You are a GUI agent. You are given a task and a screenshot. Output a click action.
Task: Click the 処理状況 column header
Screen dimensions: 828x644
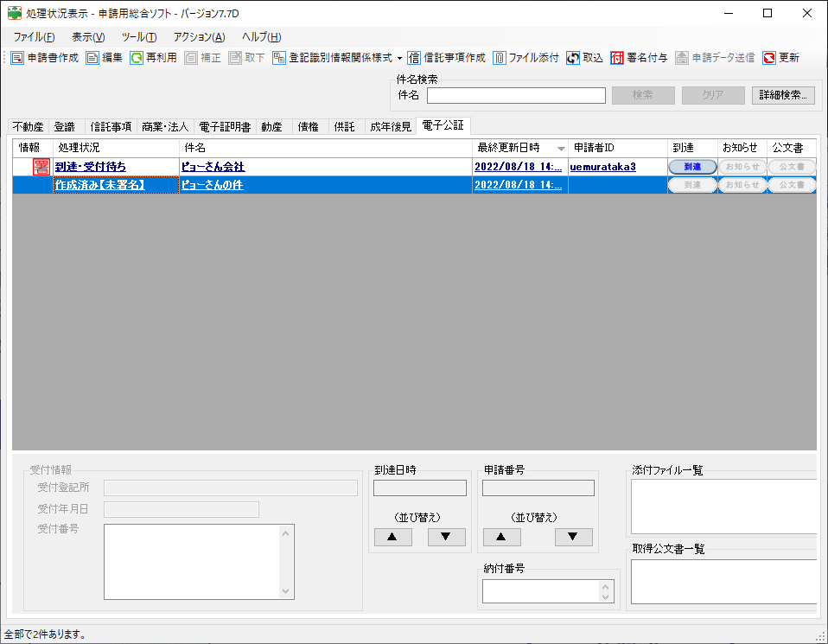coord(116,148)
